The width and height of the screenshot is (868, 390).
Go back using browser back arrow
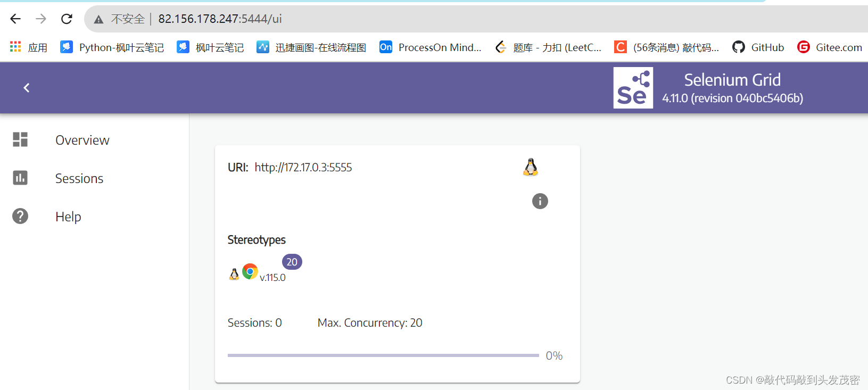[x=15, y=19]
